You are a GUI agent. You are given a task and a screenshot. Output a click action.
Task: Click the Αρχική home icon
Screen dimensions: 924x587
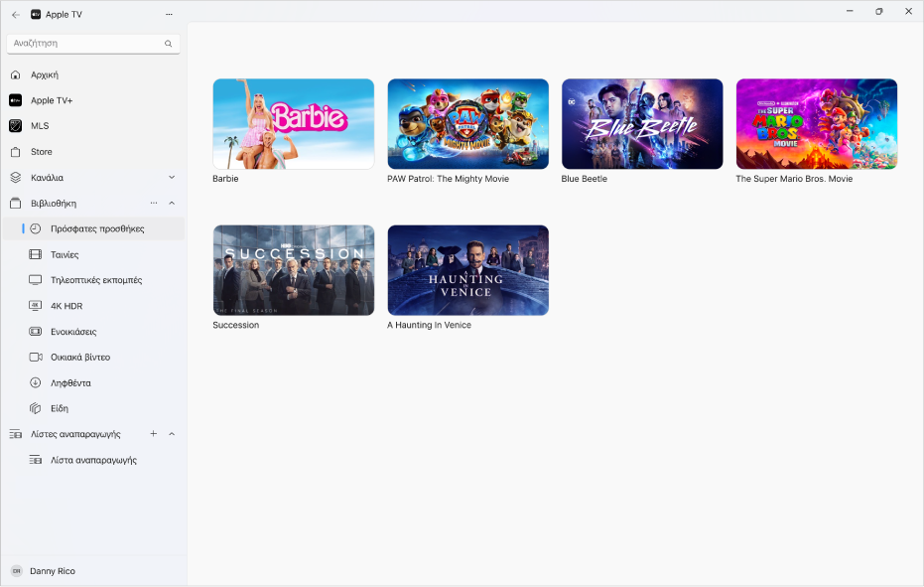click(16, 74)
